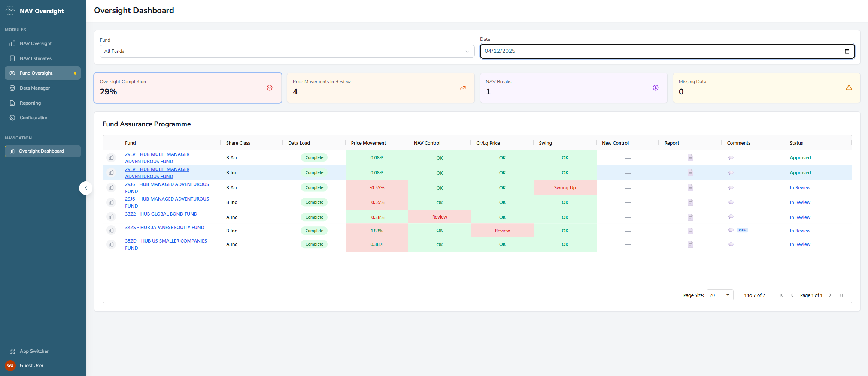The height and width of the screenshot is (376, 868).
Task: Click the Missing Data warning triangle icon
Action: pyautogui.click(x=849, y=88)
